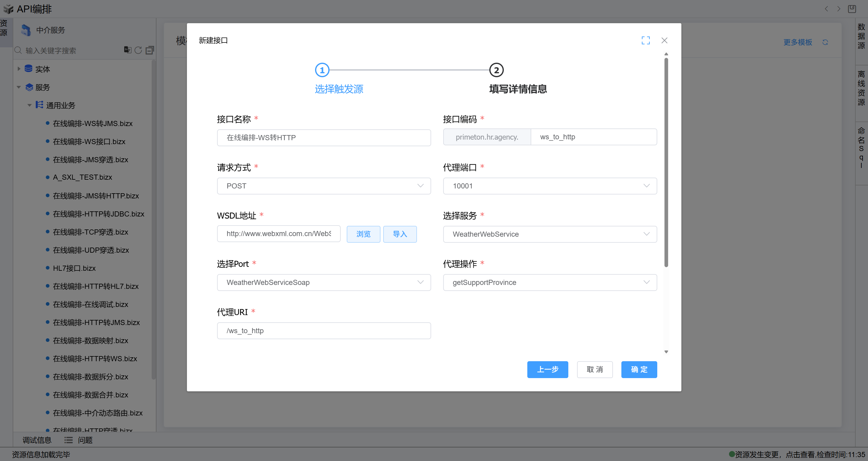The width and height of the screenshot is (868, 461).
Task: Click the 代理URI input field
Action: coord(324,330)
